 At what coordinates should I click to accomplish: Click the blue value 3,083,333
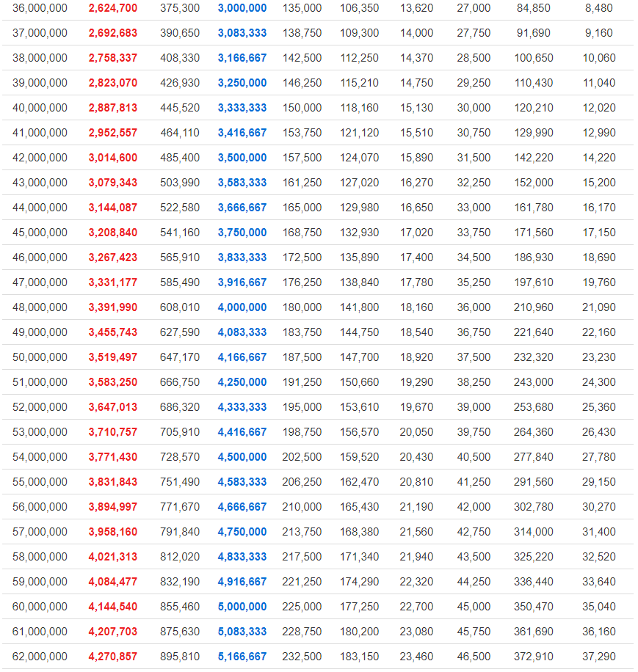242,33
